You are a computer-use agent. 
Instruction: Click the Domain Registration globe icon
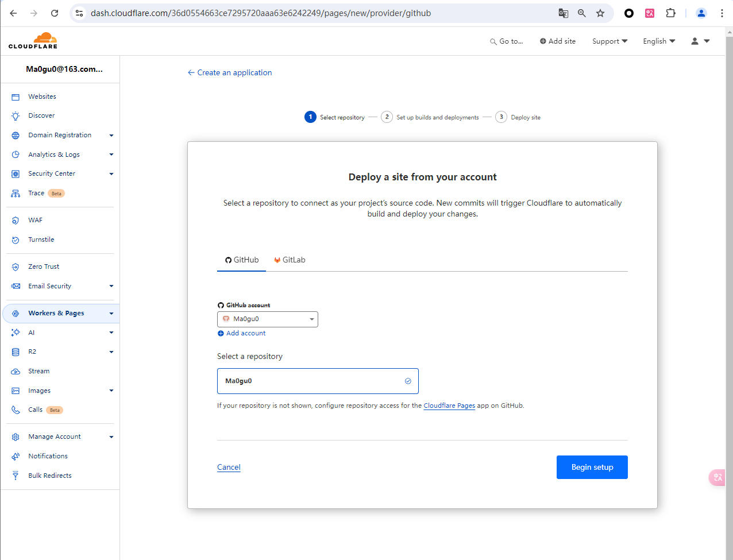pyautogui.click(x=16, y=136)
